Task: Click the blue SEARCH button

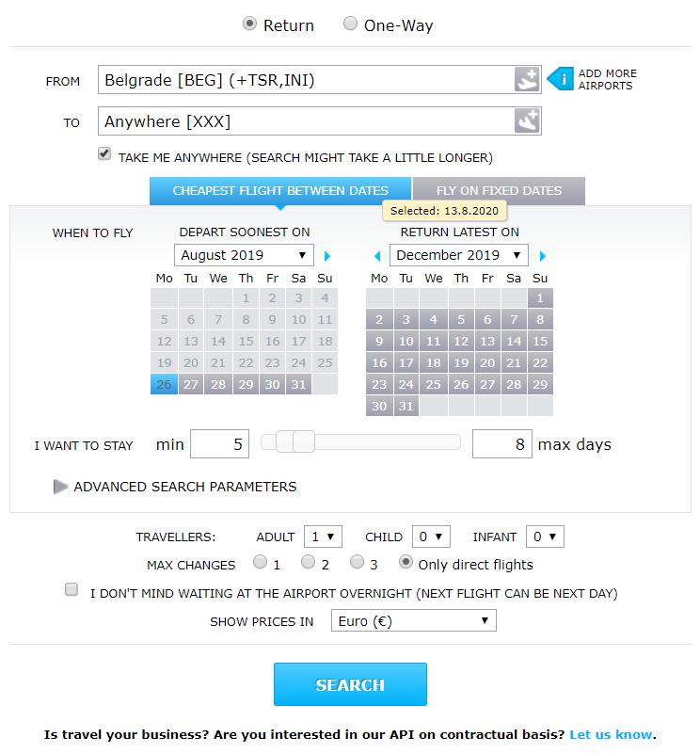Action: 350,684
